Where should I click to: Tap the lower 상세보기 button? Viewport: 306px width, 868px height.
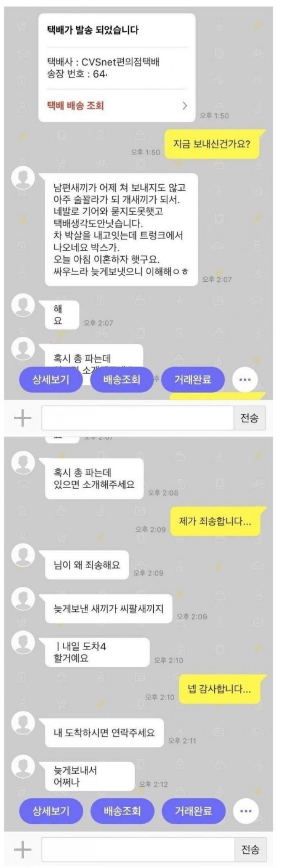click(51, 811)
